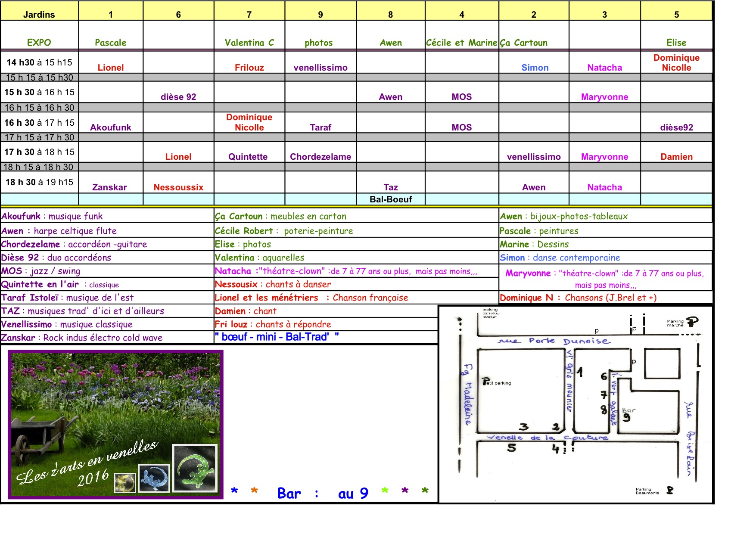Click Zanskar in the 18h30 row
756x534 pixels.
coord(110,187)
